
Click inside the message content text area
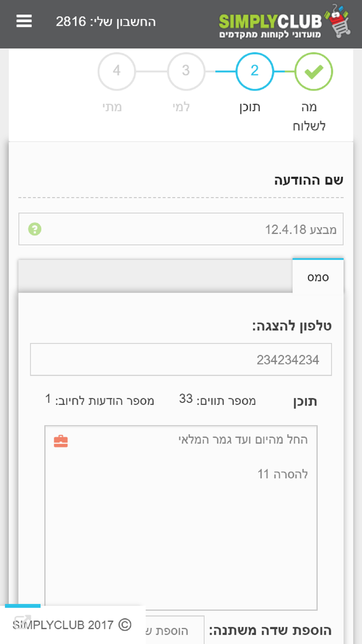coord(181,518)
